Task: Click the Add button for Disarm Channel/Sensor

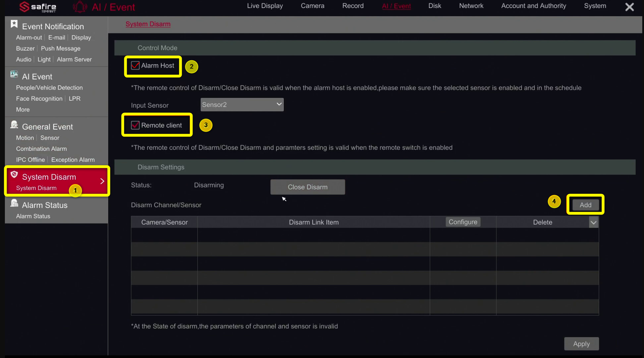Action: [x=585, y=205]
